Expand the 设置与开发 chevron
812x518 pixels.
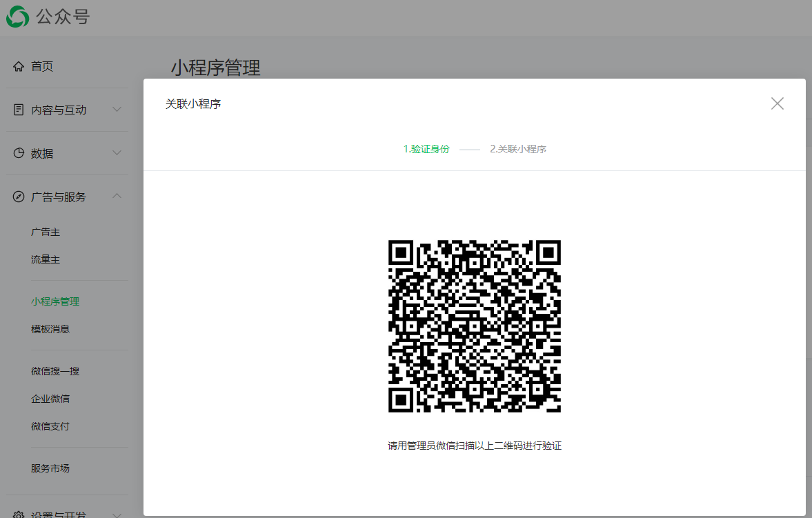[x=117, y=515]
